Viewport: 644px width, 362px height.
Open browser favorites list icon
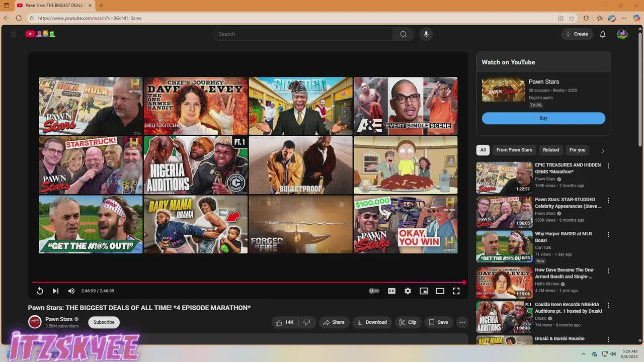(599, 18)
